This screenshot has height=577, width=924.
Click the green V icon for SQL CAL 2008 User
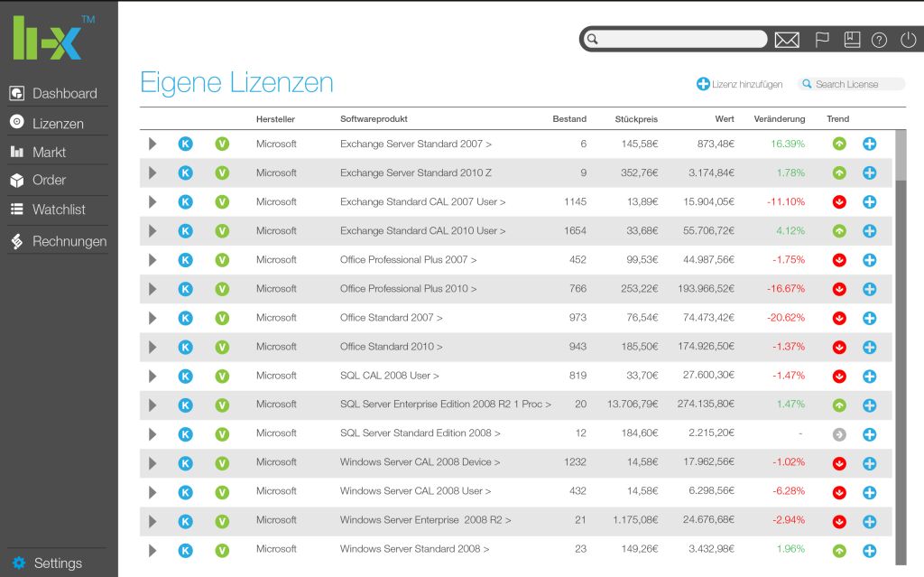[222, 376]
